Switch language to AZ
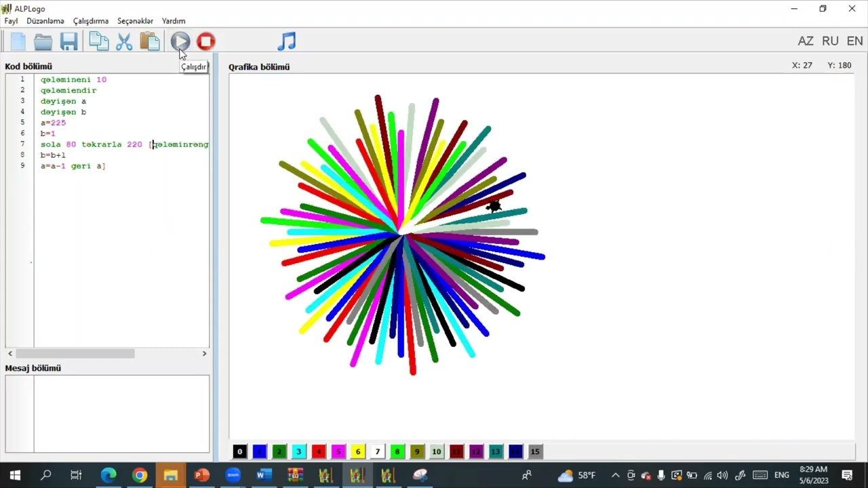The width and height of the screenshot is (868, 488). coord(806,41)
